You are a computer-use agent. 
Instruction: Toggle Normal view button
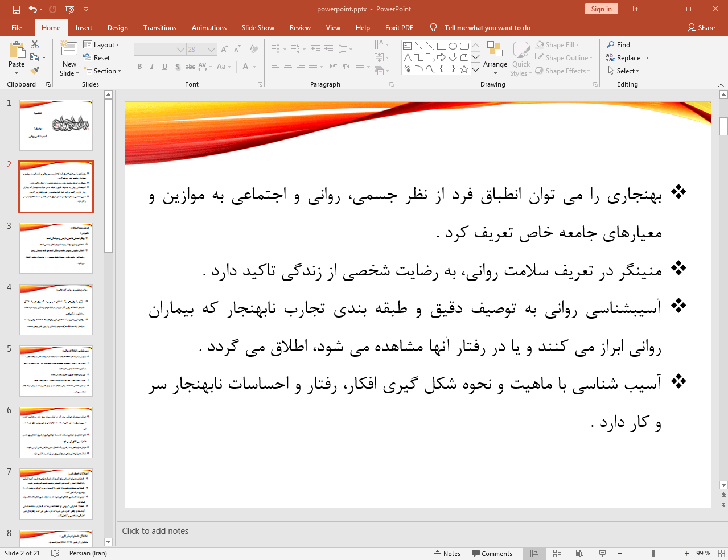tap(534, 553)
